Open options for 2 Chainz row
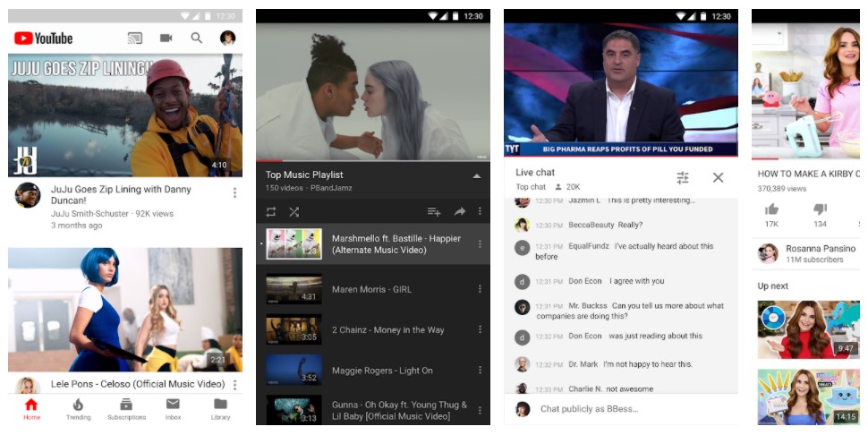The image size is (868, 435). (480, 330)
